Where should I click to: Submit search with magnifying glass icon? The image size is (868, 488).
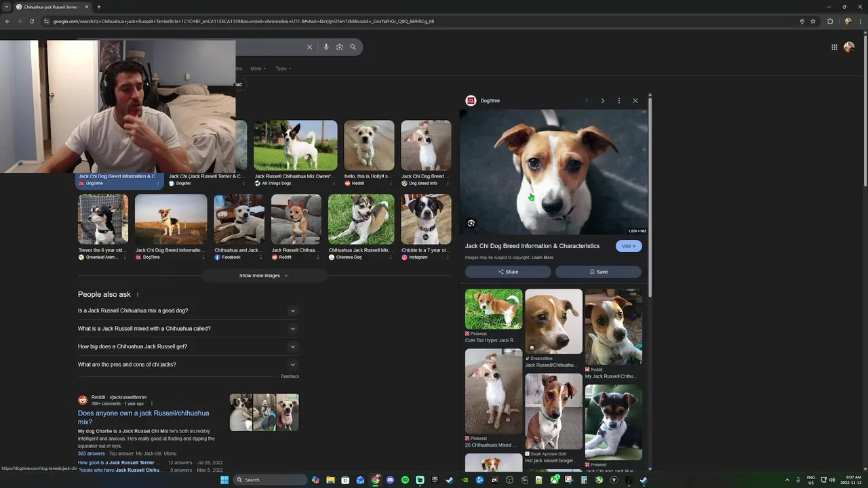coord(353,47)
